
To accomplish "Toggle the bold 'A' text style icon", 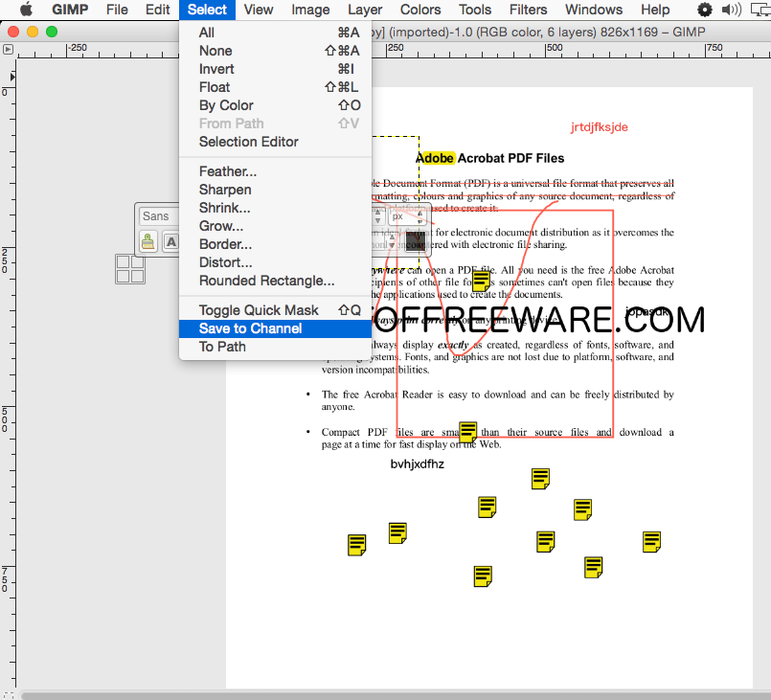I will coord(170,241).
